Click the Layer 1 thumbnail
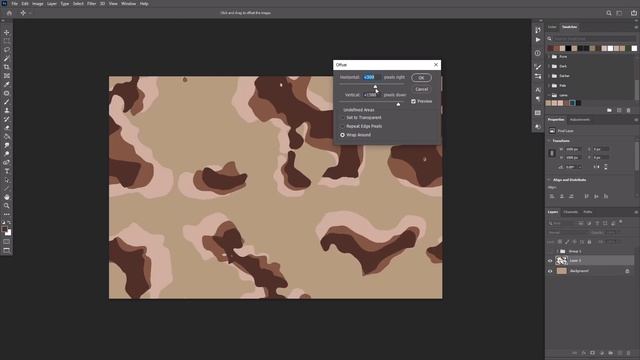This screenshot has height=360, width=640. [x=562, y=260]
